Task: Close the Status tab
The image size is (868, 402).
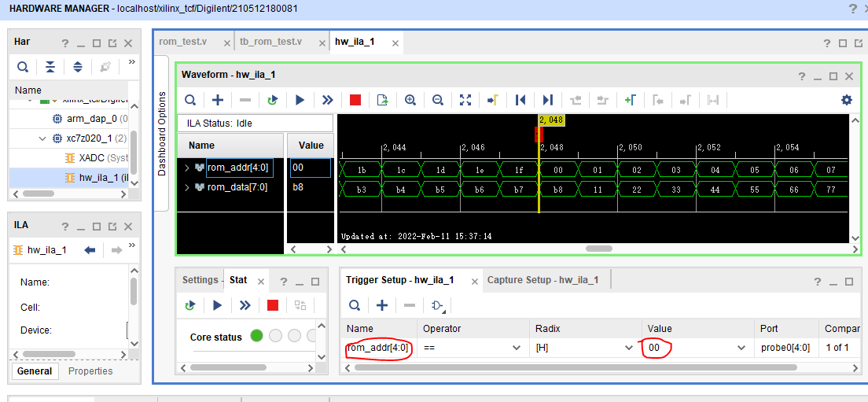Action: 261,282
